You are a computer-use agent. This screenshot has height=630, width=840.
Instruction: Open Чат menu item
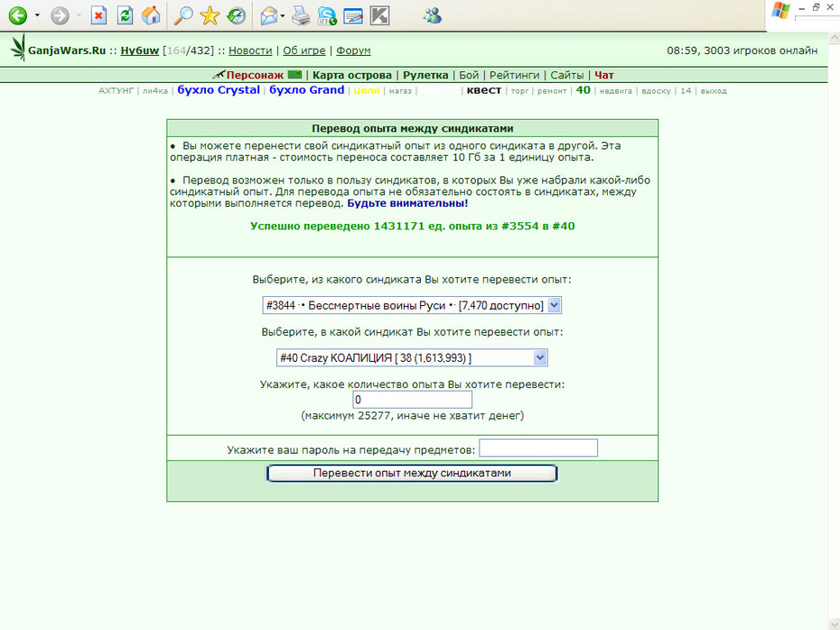(x=604, y=75)
